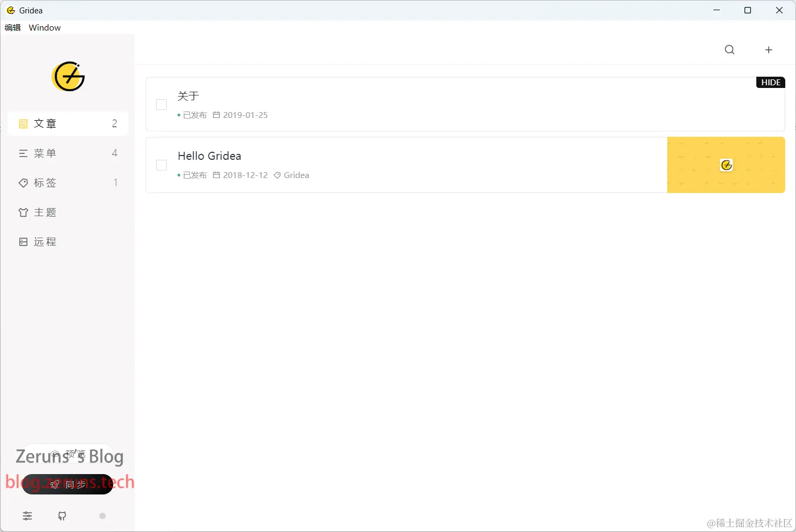
Task: Open the Window menu
Action: 45,27
